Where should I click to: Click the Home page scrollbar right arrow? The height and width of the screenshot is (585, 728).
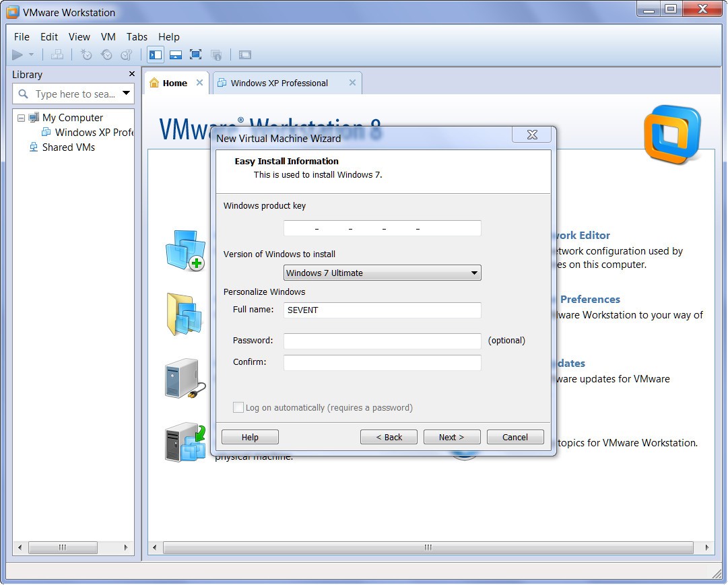706,547
